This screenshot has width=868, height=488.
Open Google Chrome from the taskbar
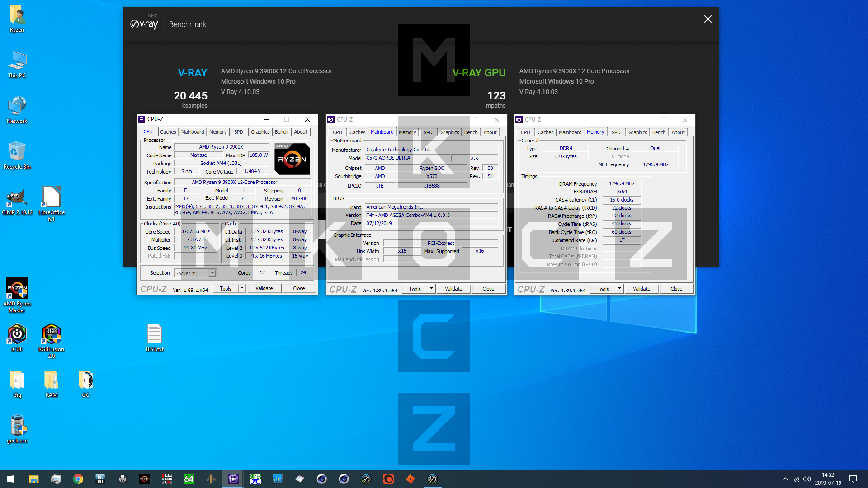[78, 479]
